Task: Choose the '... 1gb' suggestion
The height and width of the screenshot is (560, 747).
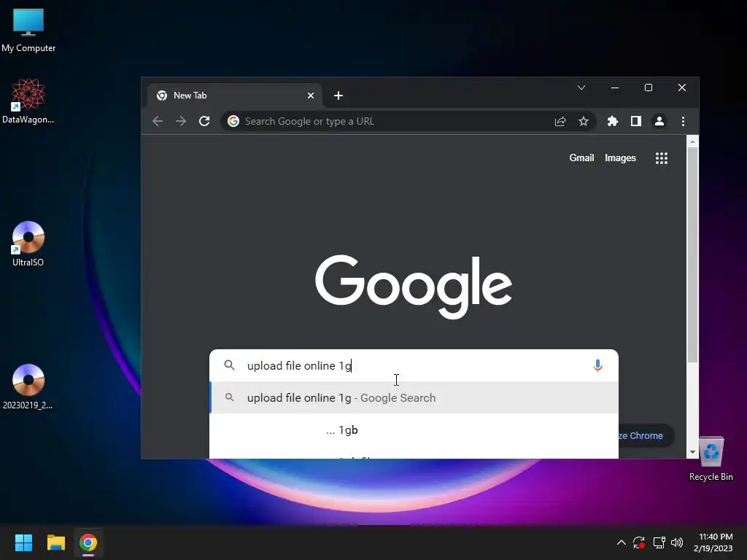Action: 414,430
